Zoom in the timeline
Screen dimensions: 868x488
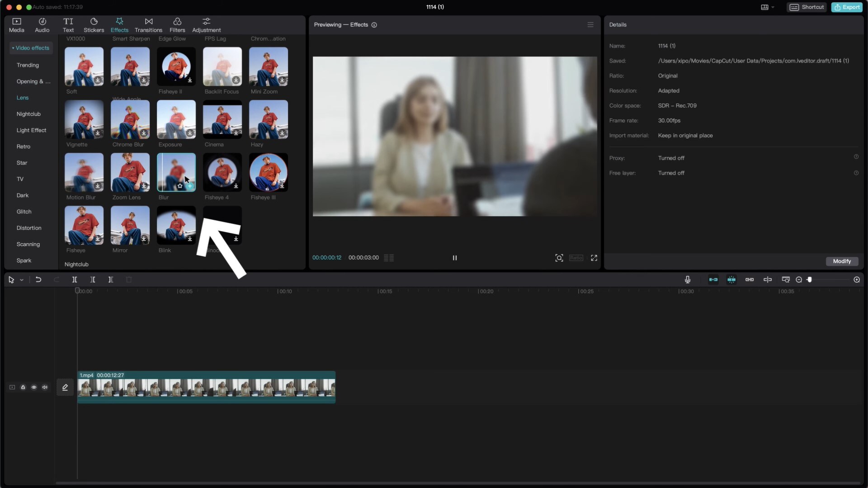click(x=857, y=280)
